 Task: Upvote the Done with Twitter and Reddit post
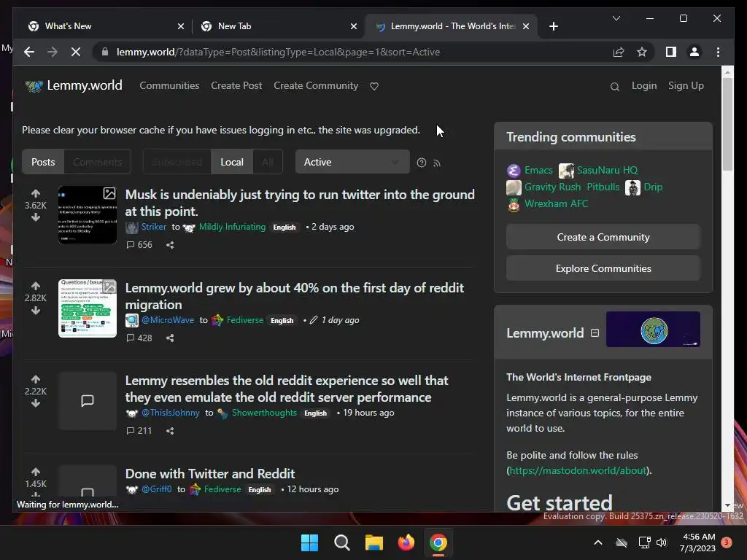click(x=36, y=472)
